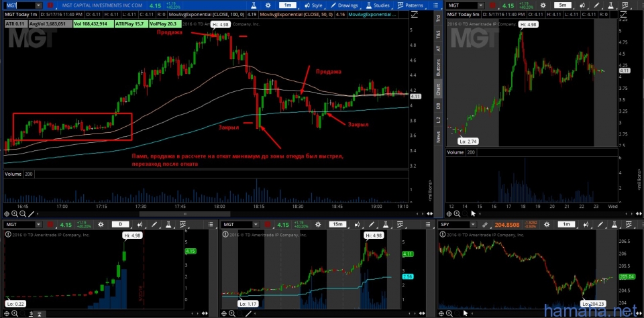Open the main chart's hamburger list menu
Image resolution: width=644 pixels, height=318 pixels.
pyautogui.click(x=436, y=5)
